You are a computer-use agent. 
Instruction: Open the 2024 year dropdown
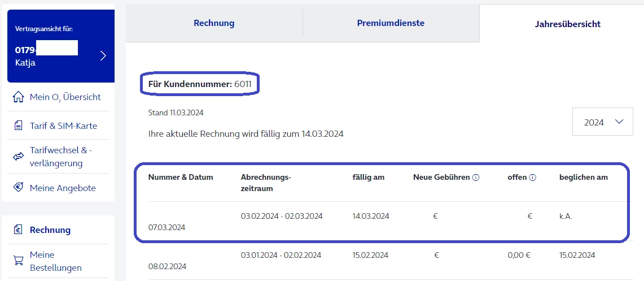(603, 122)
